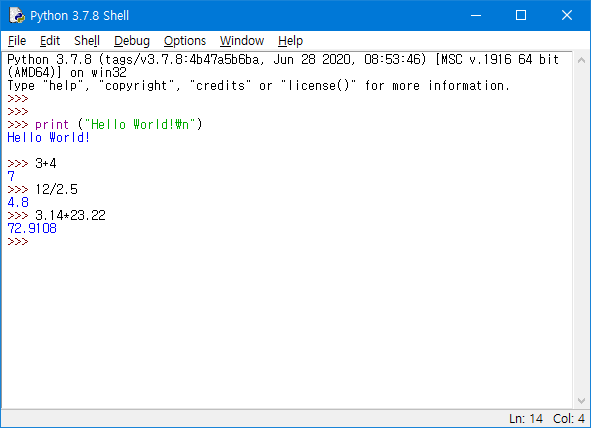Screen dimensions: 591x428
Task: Click the blue Hello World! output line
Action: [x=49, y=138]
